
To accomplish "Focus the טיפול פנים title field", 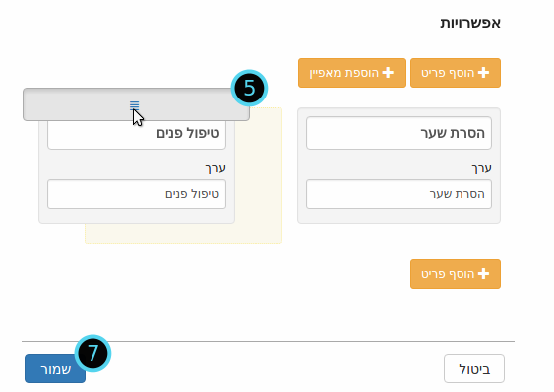I will [136, 135].
